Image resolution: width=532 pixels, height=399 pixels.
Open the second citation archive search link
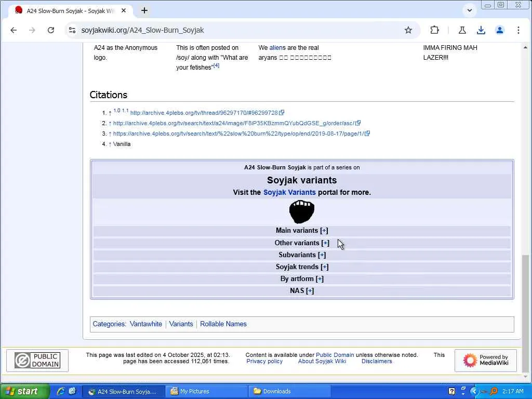pyautogui.click(x=234, y=123)
